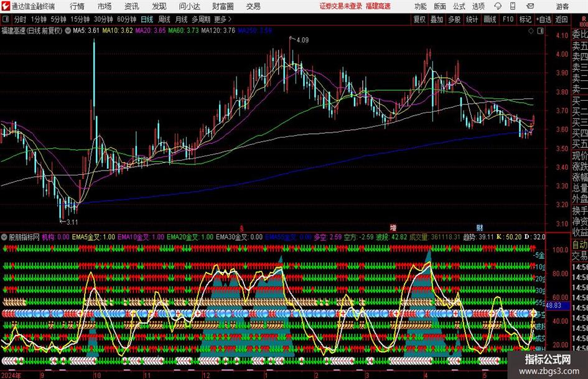Click the 返回 back button
This screenshot has width=588, height=379.
coord(561,19)
